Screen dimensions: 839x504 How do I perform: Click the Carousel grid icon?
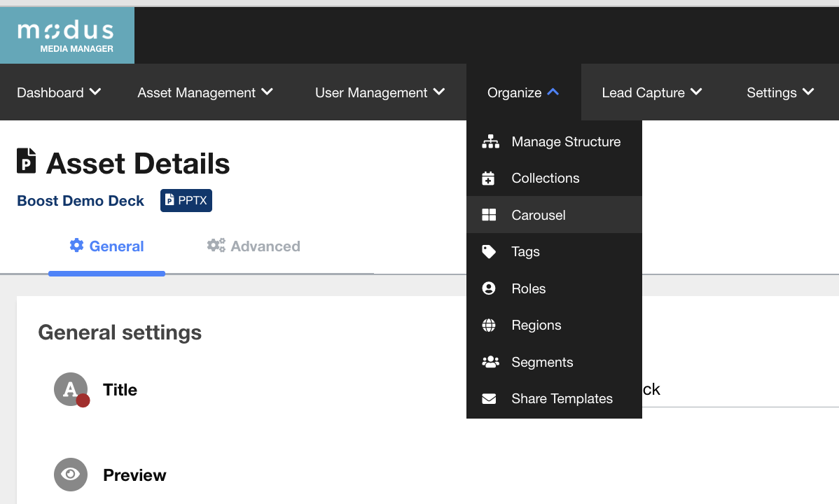(489, 215)
